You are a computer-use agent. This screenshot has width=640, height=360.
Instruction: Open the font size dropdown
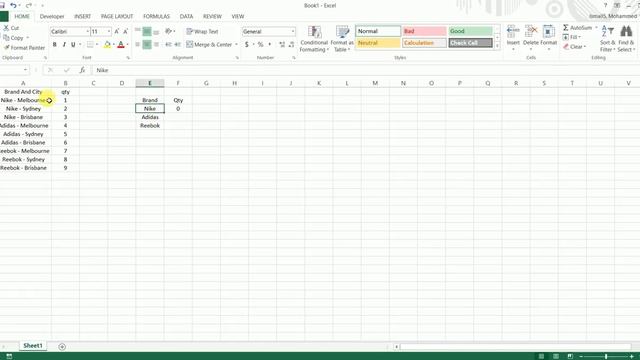coord(109,31)
